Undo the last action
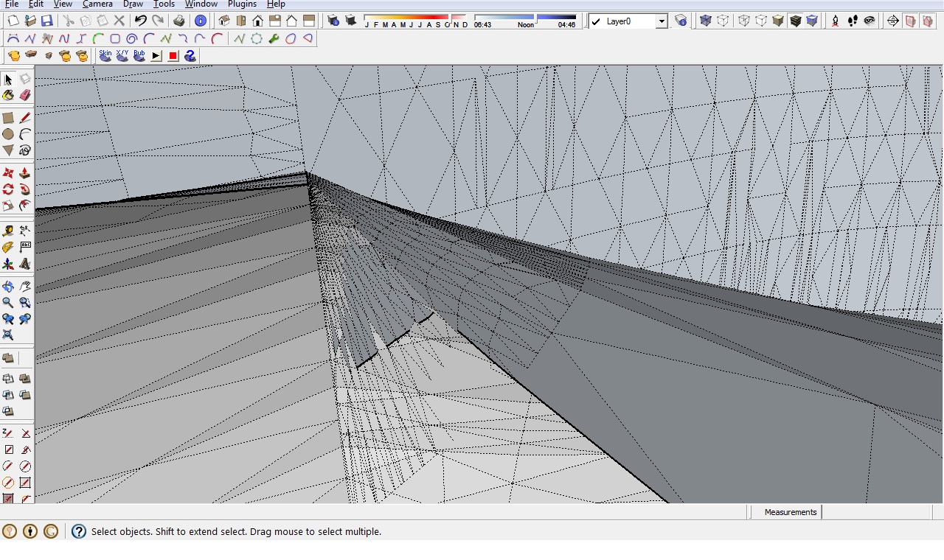944x560 pixels. coord(140,21)
